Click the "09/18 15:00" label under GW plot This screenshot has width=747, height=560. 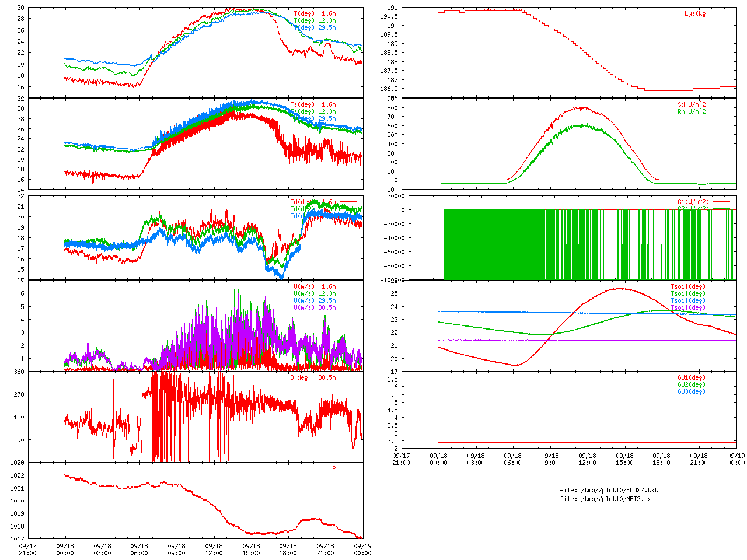[624, 459]
